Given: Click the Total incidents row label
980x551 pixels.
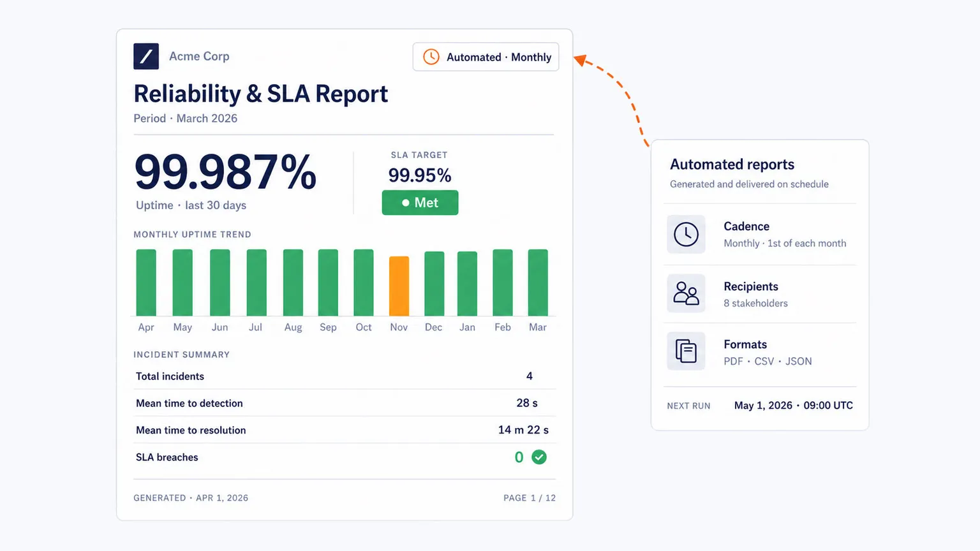Looking at the screenshot, I should tap(170, 376).
